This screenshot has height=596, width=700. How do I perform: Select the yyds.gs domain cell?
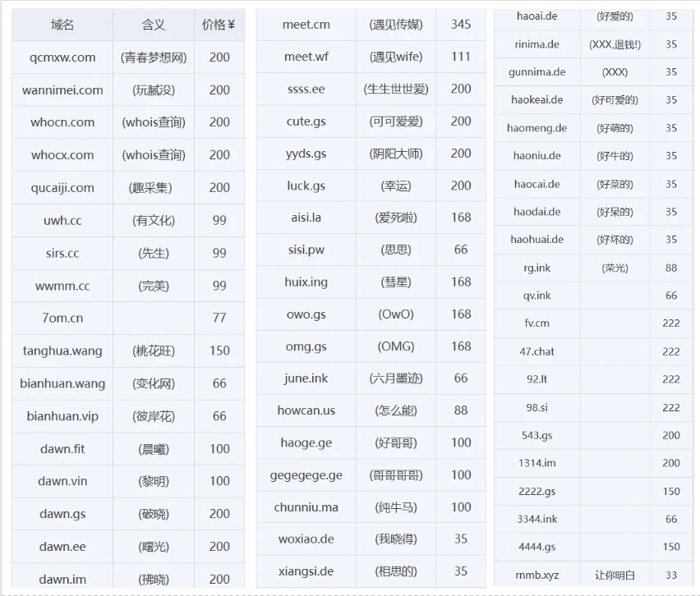click(x=306, y=154)
